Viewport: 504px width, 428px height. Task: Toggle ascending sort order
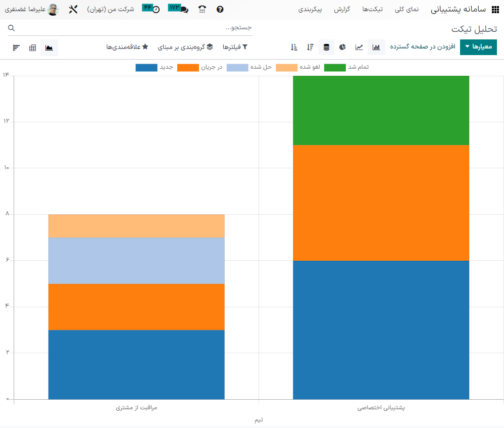click(x=294, y=47)
